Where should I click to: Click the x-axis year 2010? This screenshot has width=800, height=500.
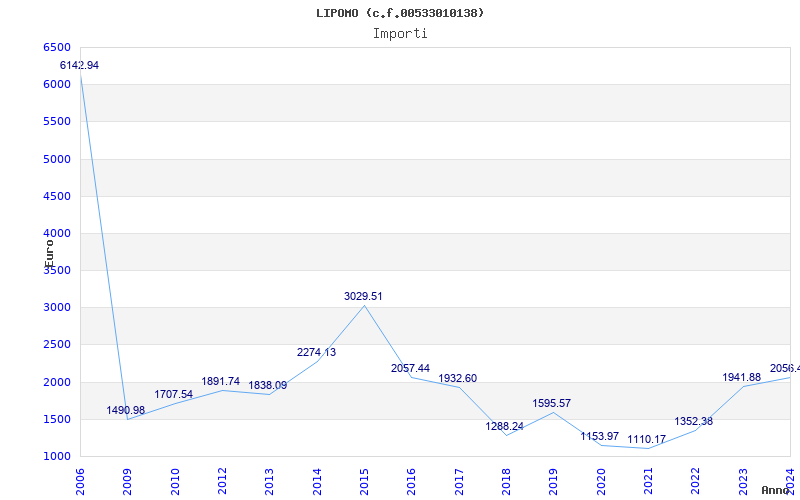click(x=175, y=481)
